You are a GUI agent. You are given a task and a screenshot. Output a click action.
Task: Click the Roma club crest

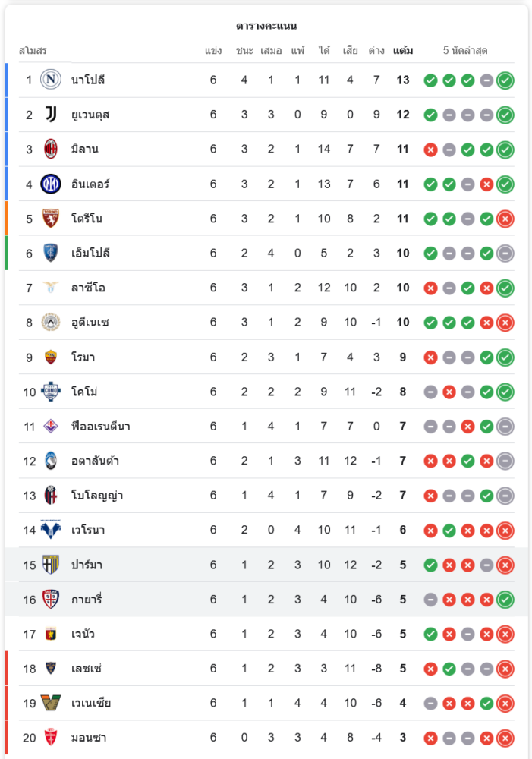(51, 357)
